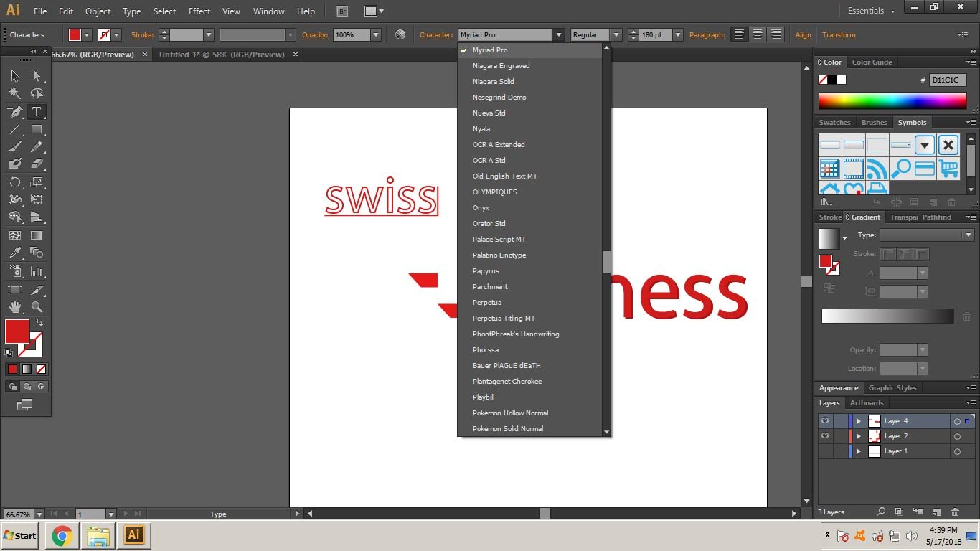Select the Blob Brush tool
The width and height of the screenshot is (980, 551).
coord(15,164)
